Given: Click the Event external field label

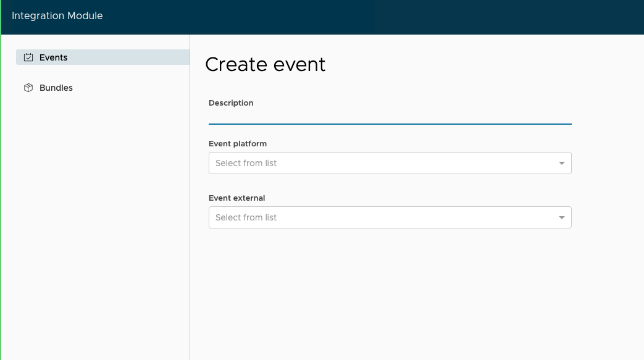Looking at the screenshot, I should (x=236, y=198).
